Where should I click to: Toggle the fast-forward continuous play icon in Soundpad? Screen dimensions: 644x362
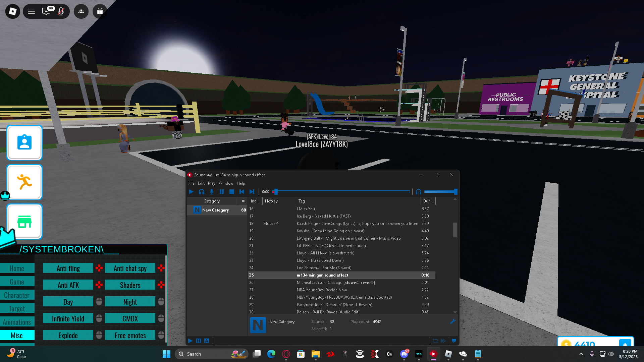pos(443,341)
